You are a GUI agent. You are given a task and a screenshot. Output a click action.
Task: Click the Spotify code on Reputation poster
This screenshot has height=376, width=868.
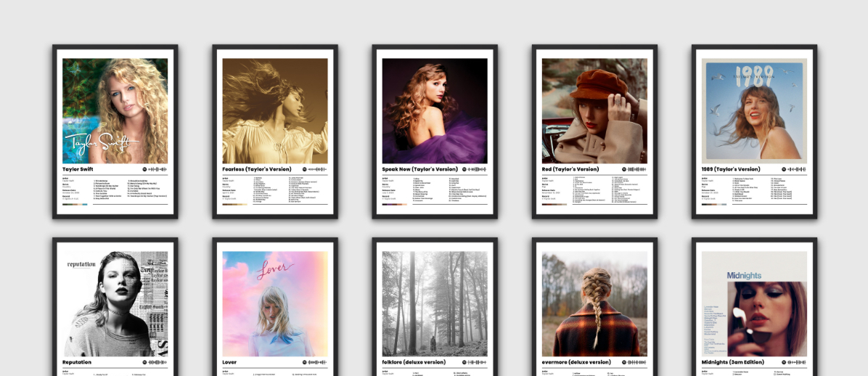(153, 362)
